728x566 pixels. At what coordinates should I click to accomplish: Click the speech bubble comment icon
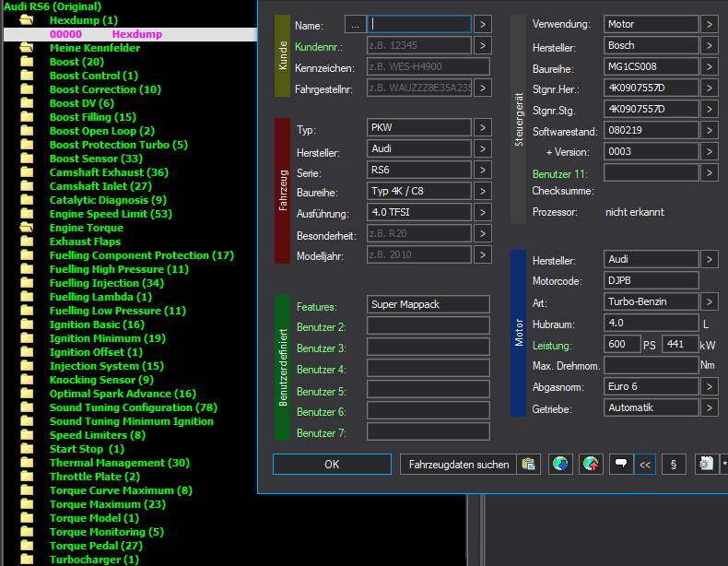point(621,464)
